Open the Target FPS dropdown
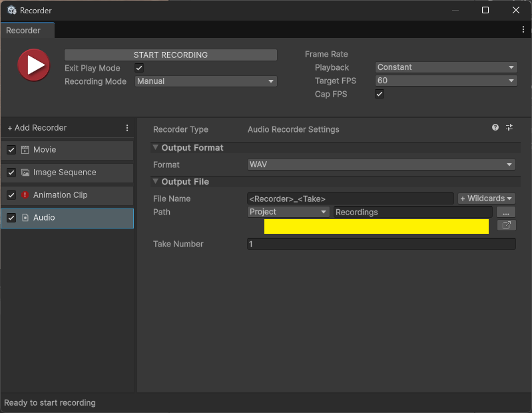The width and height of the screenshot is (532, 413). coord(445,81)
